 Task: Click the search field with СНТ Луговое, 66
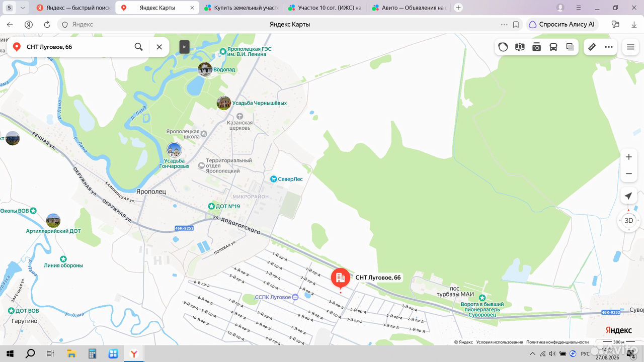78,47
